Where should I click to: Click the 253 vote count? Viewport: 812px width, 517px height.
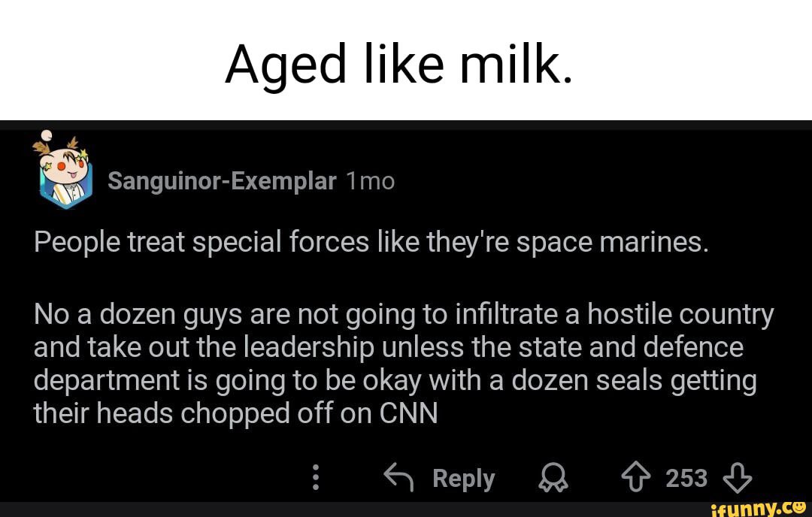686,478
